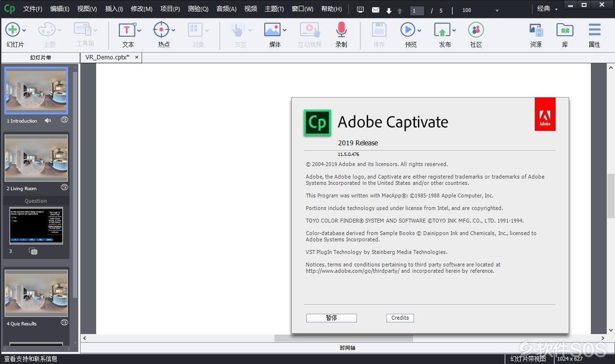Expand the Preview (预览) dropdown arrow
This screenshot has height=364, width=615.
[x=419, y=30]
